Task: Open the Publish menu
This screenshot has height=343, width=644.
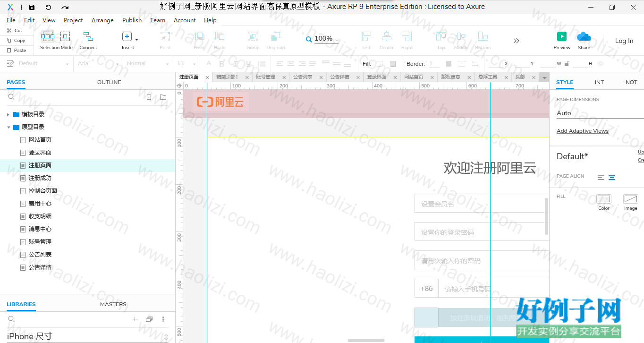Action: [132, 20]
